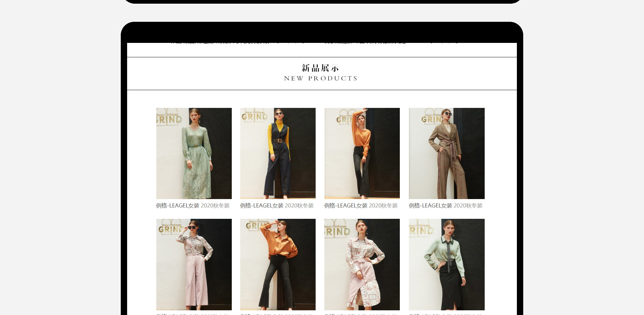Click the cut-off caption under the mint blouse photo
The height and width of the screenshot is (315, 644).
445,314
